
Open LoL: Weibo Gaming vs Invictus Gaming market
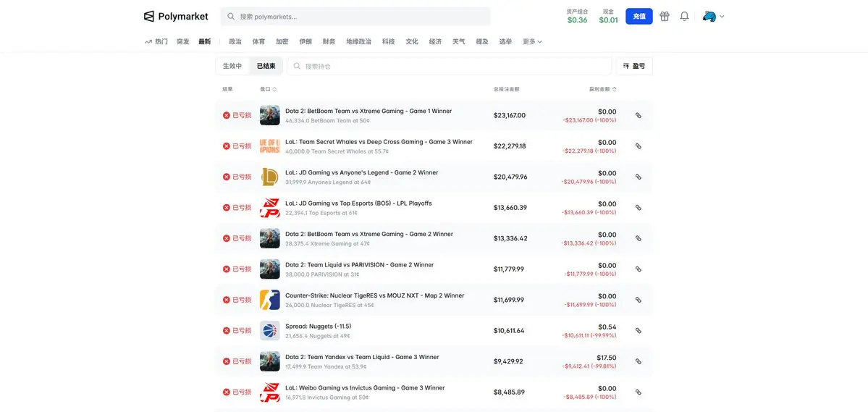(365, 387)
